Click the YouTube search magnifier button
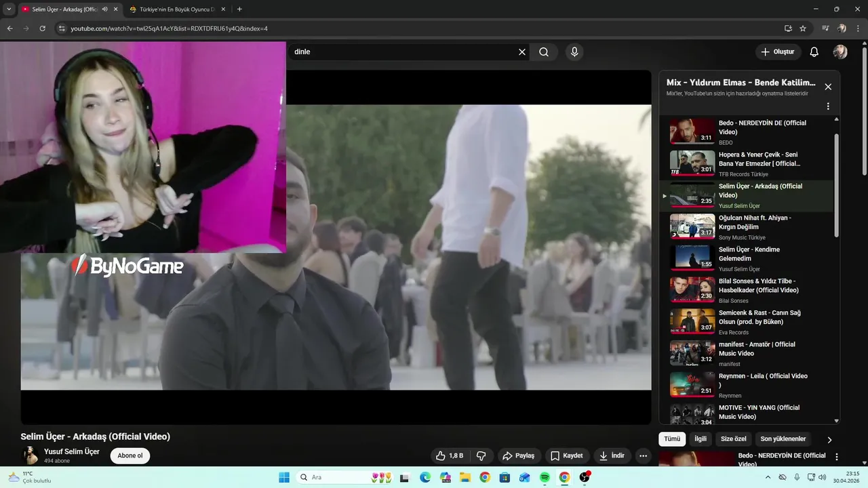The image size is (868, 488). click(544, 52)
